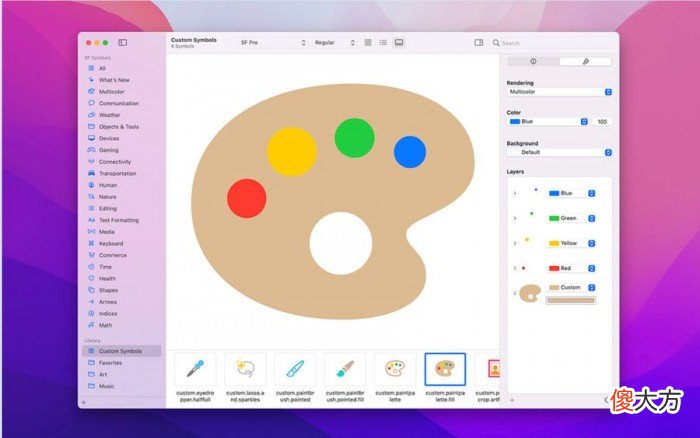The height and width of the screenshot is (438, 700).
Task: Open the Background Default dropdown
Action: click(x=559, y=152)
